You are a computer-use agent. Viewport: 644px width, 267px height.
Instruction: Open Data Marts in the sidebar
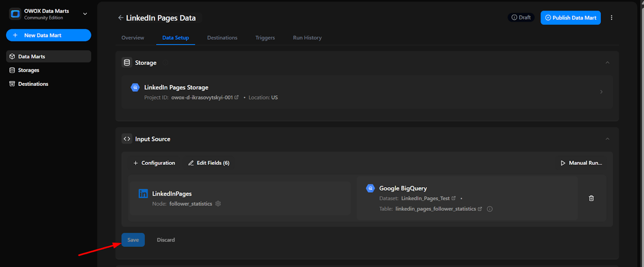[x=49, y=57]
